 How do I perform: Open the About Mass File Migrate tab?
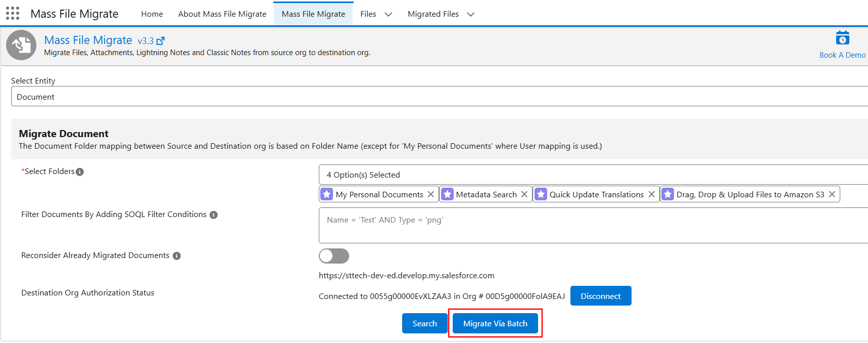click(x=222, y=14)
